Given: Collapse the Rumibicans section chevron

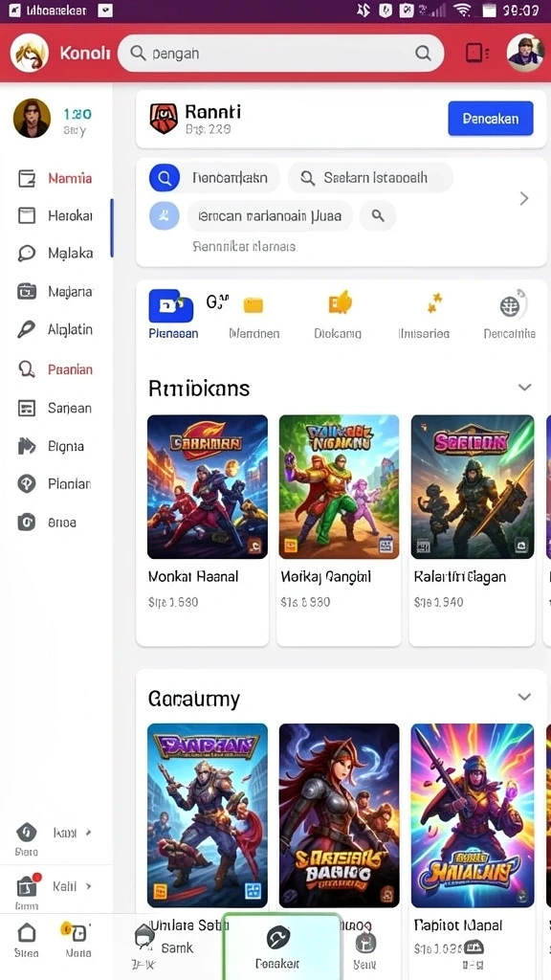Looking at the screenshot, I should pos(525,388).
